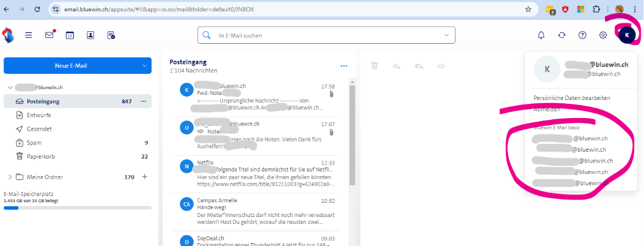Image resolution: width=644 pixels, height=246 pixels.
Task: Click the paperclip on the 17:07 email
Action: point(332,132)
